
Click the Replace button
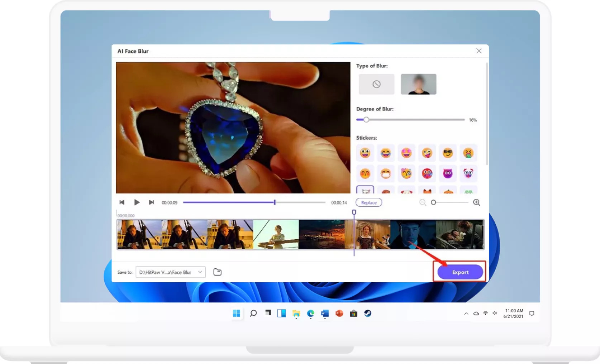coord(368,202)
